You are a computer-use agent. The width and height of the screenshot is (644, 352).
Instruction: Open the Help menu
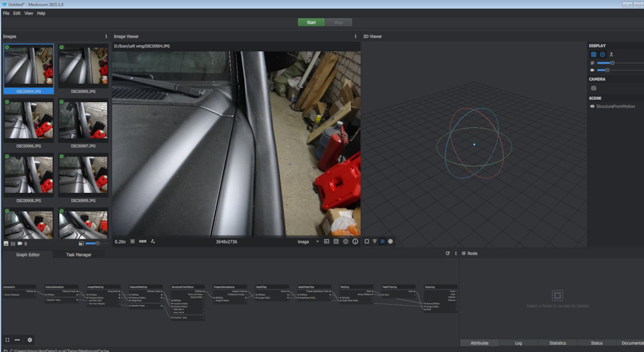coord(41,13)
